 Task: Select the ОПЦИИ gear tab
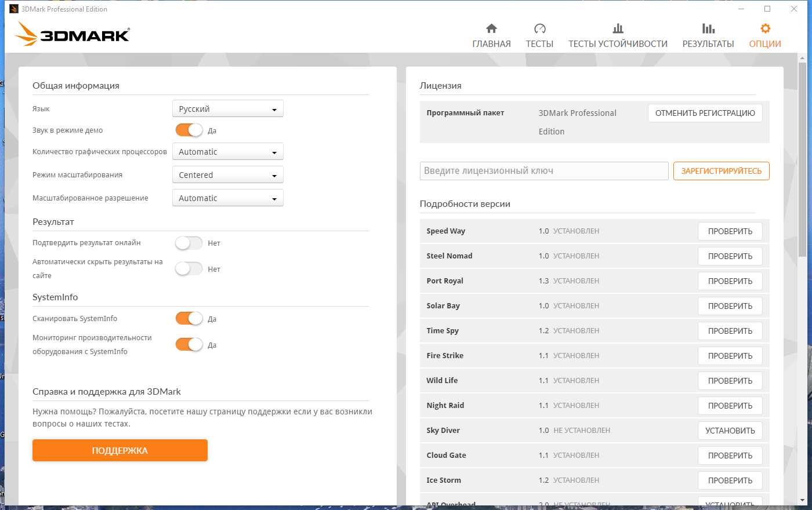click(765, 36)
